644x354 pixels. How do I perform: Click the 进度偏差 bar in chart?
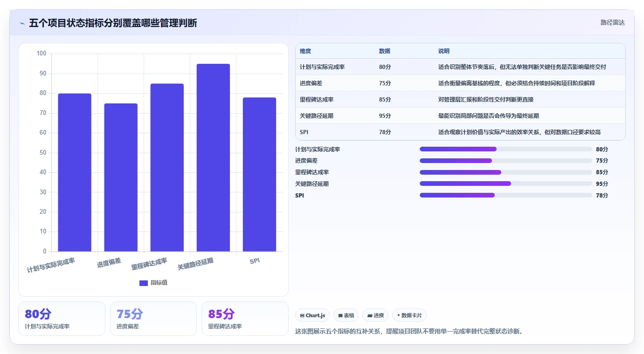pyautogui.click(x=121, y=177)
